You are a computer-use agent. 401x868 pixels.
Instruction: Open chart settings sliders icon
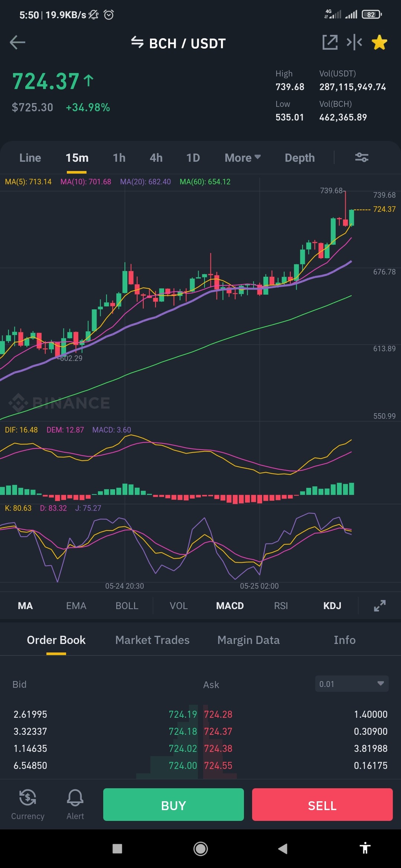362,158
